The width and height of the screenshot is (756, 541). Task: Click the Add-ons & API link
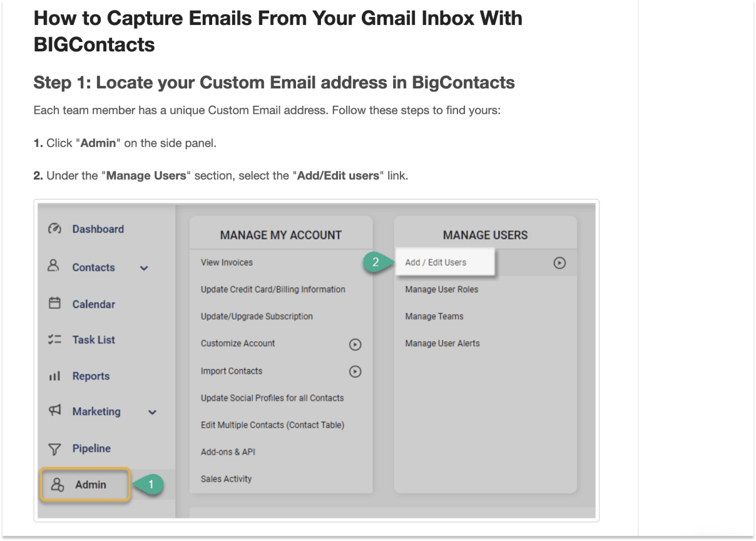[228, 451]
